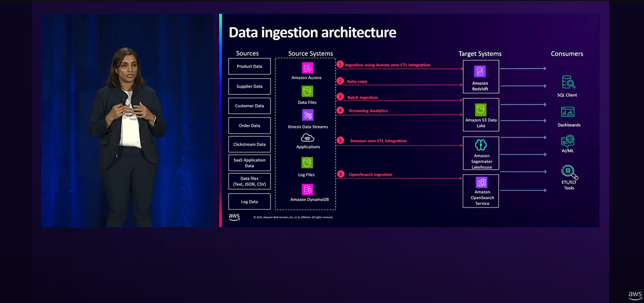Screen dimensions: 644x303
Task: Click the Amazon Redshift icon
Action: [x=480, y=71]
